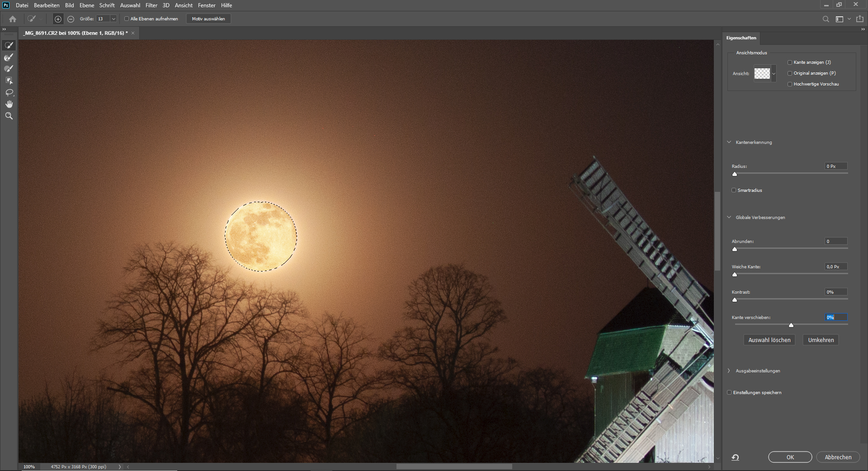Click the Home icon in options bar

coord(13,19)
